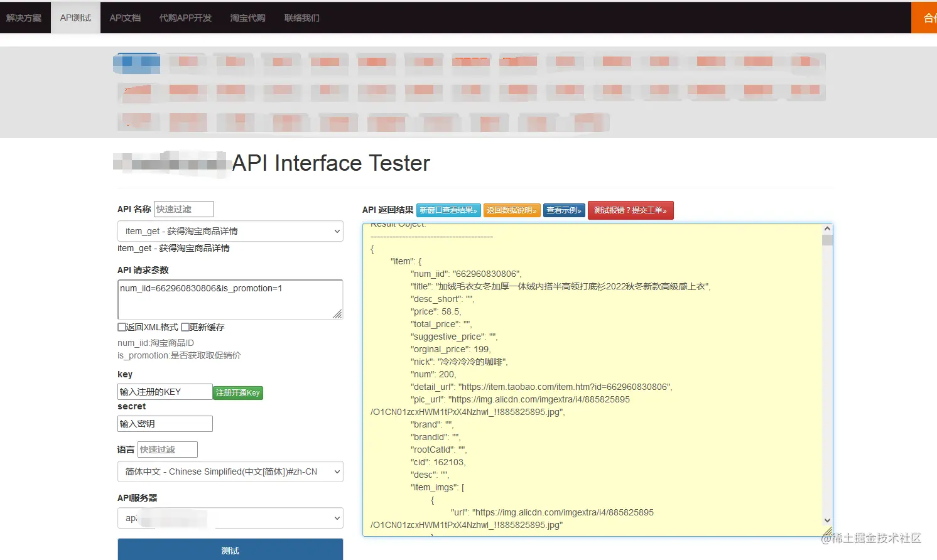Click scroll down arrow in result box
This screenshot has width=937, height=560.
827,520
